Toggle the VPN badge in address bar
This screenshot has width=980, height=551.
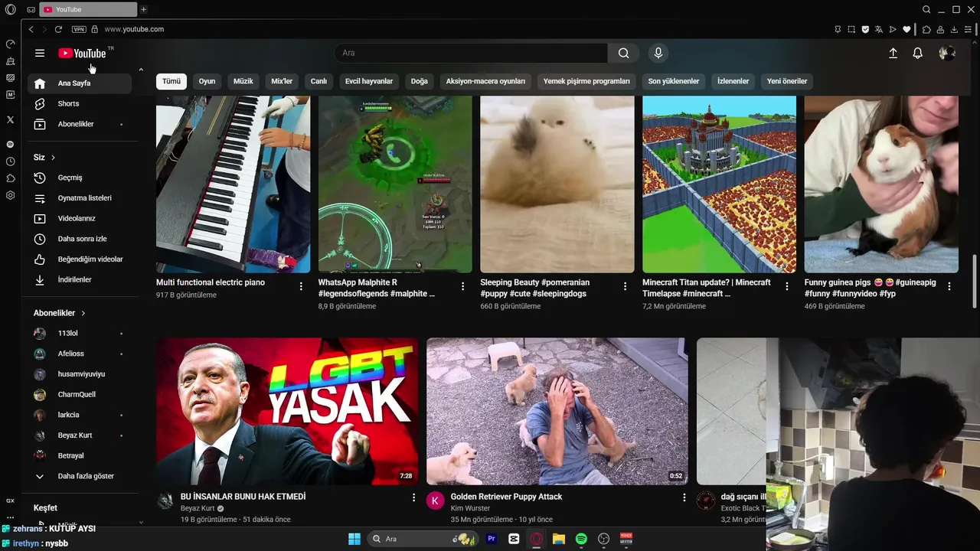pyautogui.click(x=79, y=29)
